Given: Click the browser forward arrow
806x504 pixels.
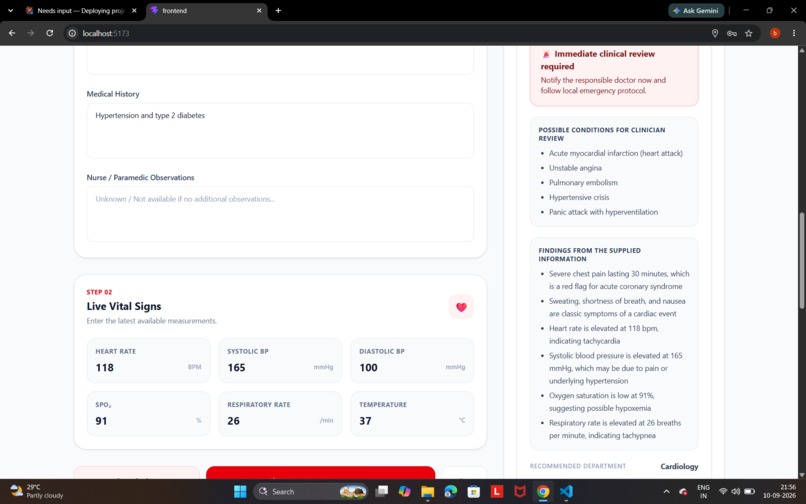Looking at the screenshot, I should (30, 33).
